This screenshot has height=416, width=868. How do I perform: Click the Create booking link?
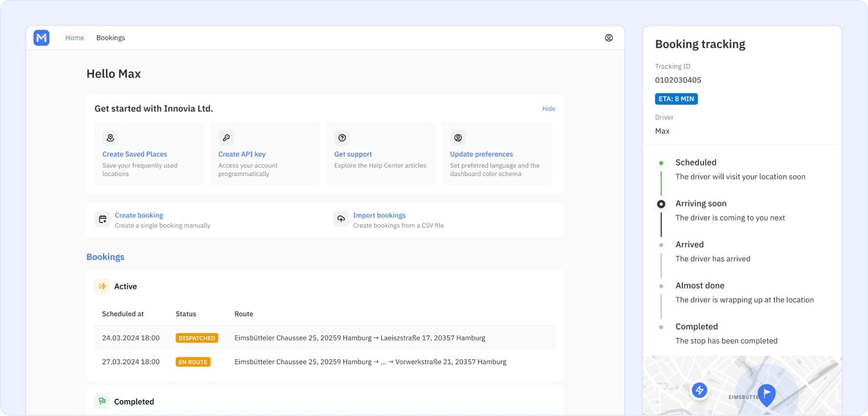click(x=139, y=215)
